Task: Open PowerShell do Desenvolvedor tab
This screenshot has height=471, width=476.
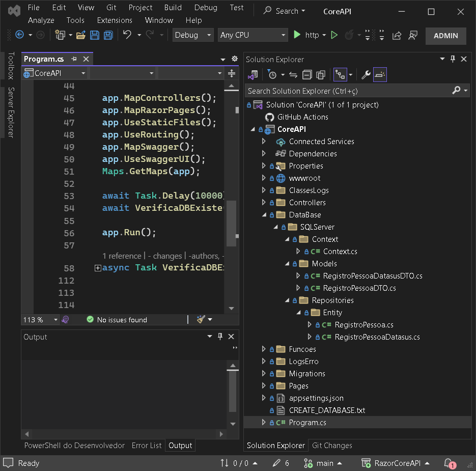Action: [74, 445]
